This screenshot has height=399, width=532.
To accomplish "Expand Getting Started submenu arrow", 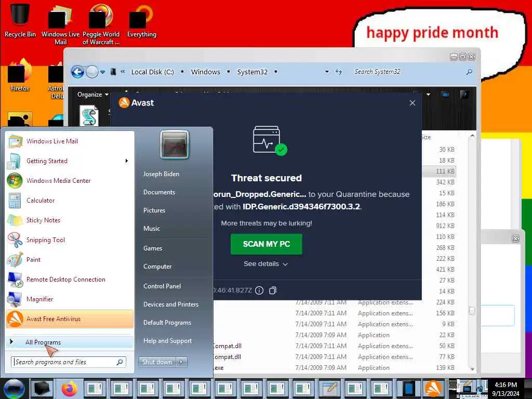I will 127,161.
